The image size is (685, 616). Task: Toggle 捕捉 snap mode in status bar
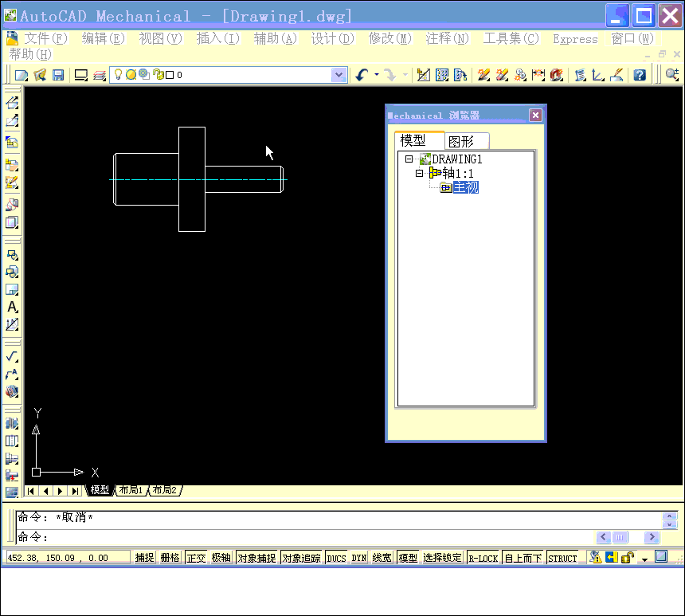pos(145,558)
